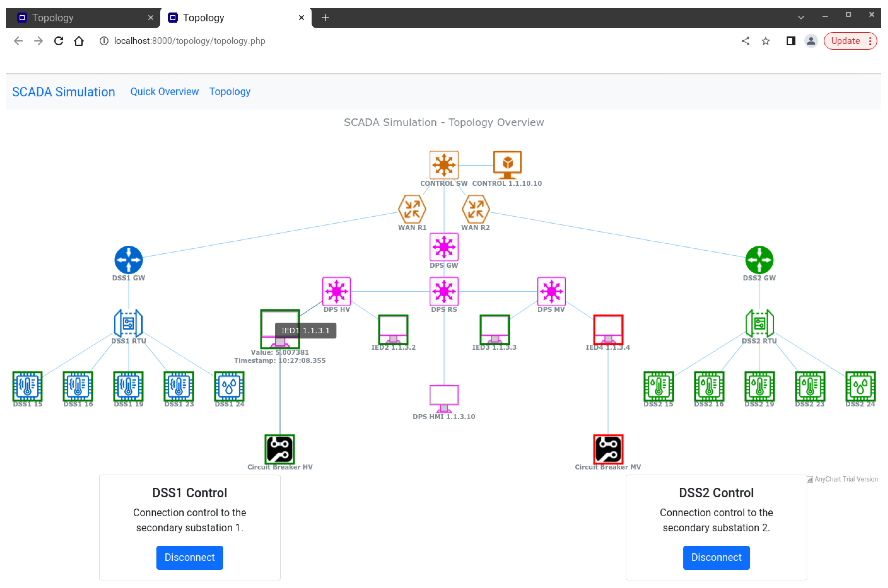The width and height of the screenshot is (888, 588).
Task: Open a new browser tab
Action: click(x=325, y=18)
